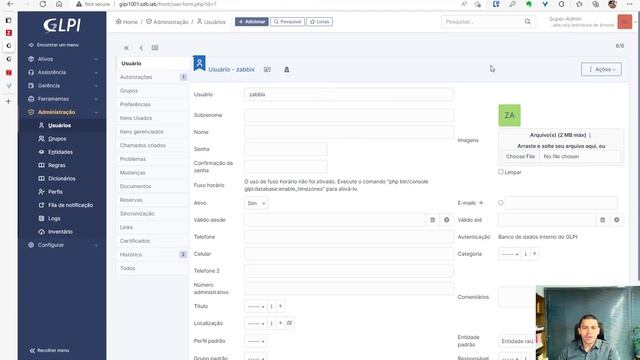Collapse the Administração menu
The width and height of the screenshot is (640, 360).
(62, 112)
